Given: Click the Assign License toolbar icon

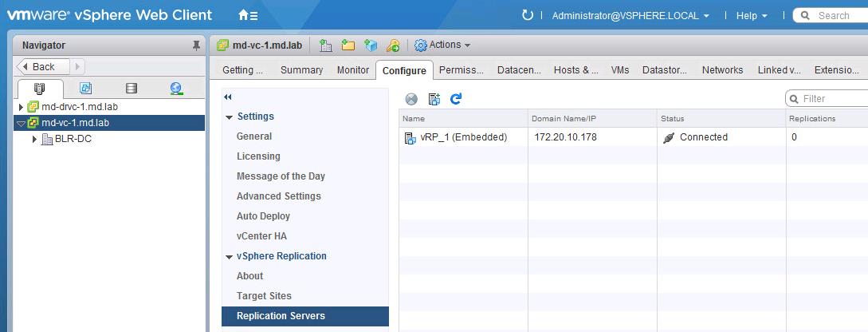Looking at the screenshot, I should [x=393, y=45].
